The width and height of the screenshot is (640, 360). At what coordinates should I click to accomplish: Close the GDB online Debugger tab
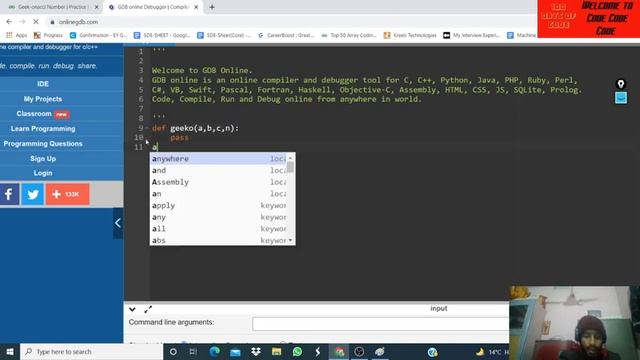click(196, 7)
